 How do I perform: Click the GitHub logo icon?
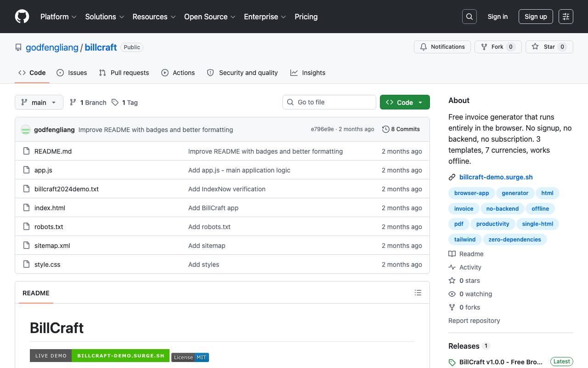[22, 17]
